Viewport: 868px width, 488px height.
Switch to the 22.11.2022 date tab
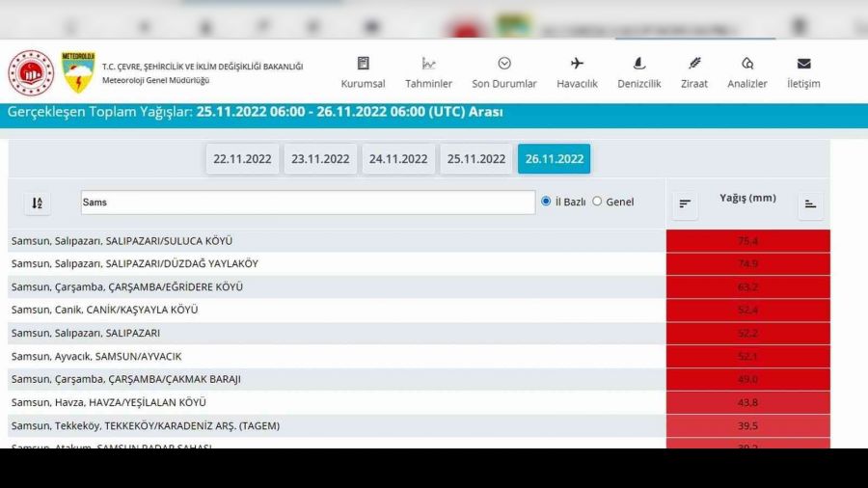click(242, 159)
